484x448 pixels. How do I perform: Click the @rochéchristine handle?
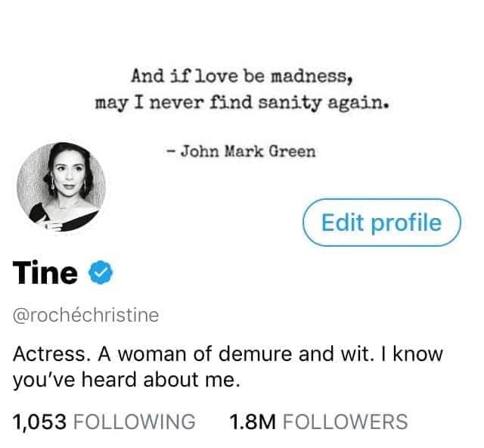(x=85, y=315)
